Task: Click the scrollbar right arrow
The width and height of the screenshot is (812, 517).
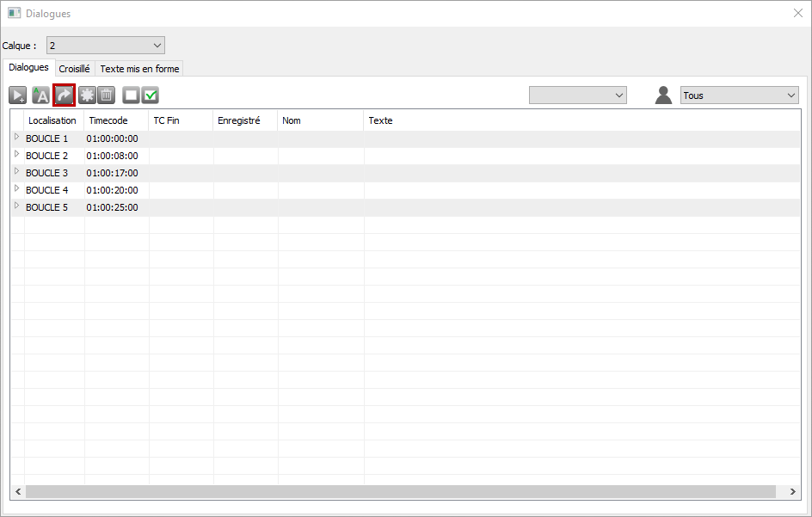Action: 792,491
